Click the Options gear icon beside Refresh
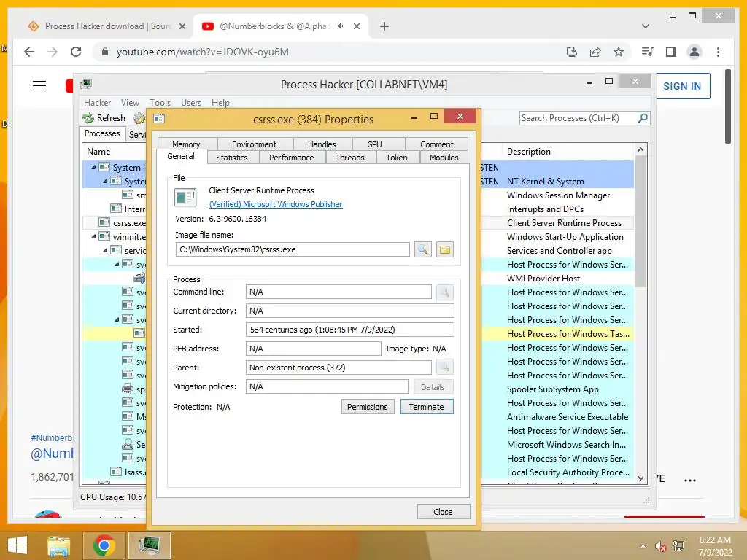This screenshot has height=560, width=747. point(139,118)
